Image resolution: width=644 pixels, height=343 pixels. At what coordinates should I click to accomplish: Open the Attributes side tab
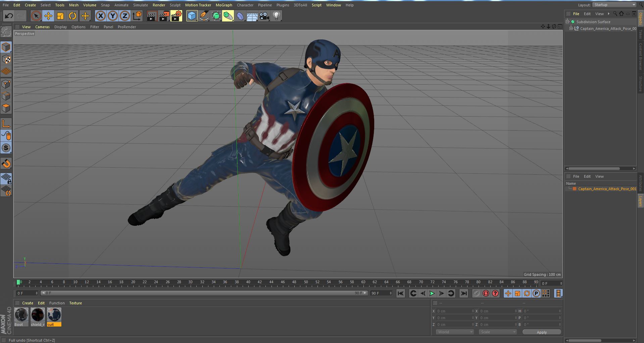coord(640,183)
